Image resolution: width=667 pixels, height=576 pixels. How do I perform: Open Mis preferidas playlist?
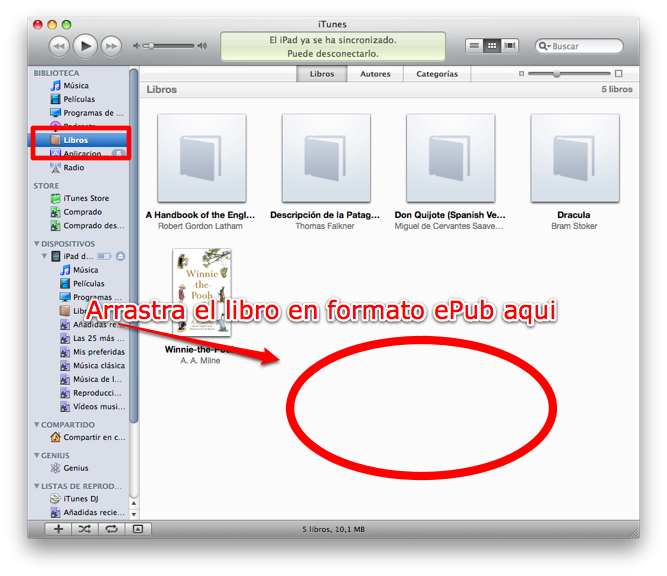tap(92, 352)
